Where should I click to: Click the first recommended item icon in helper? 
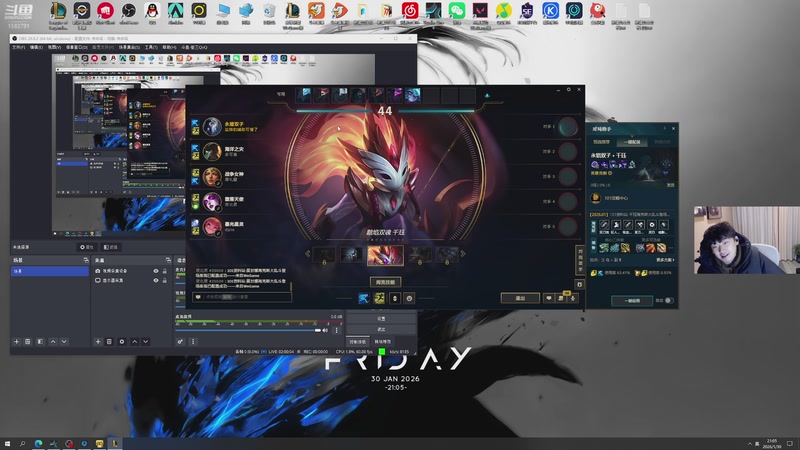(x=604, y=248)
